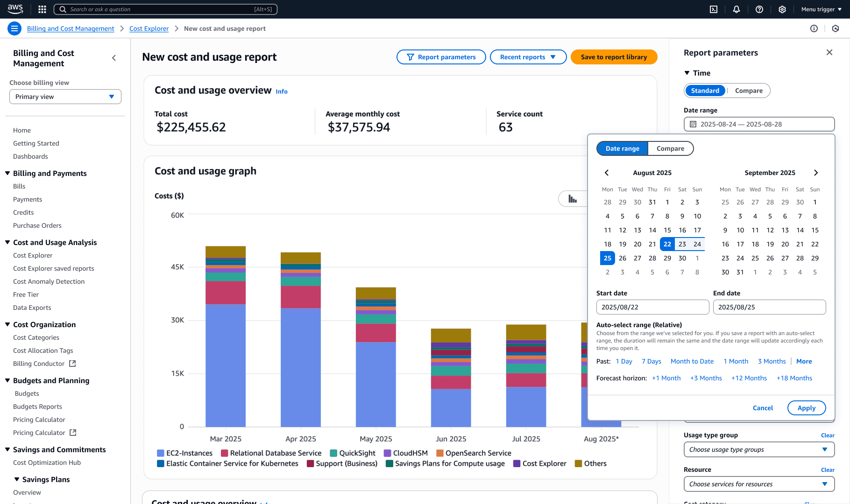Select the Compare segment in calendar popup

point(670,148)
